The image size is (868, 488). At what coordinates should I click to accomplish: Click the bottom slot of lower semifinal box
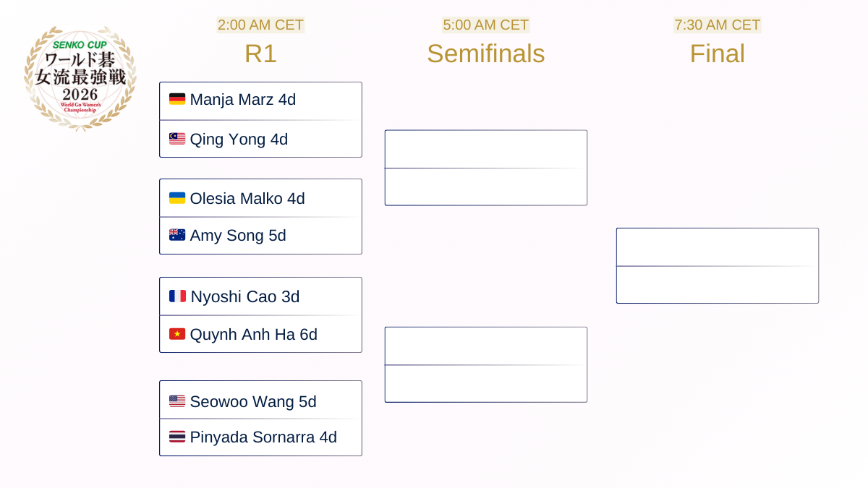point(485,383)
